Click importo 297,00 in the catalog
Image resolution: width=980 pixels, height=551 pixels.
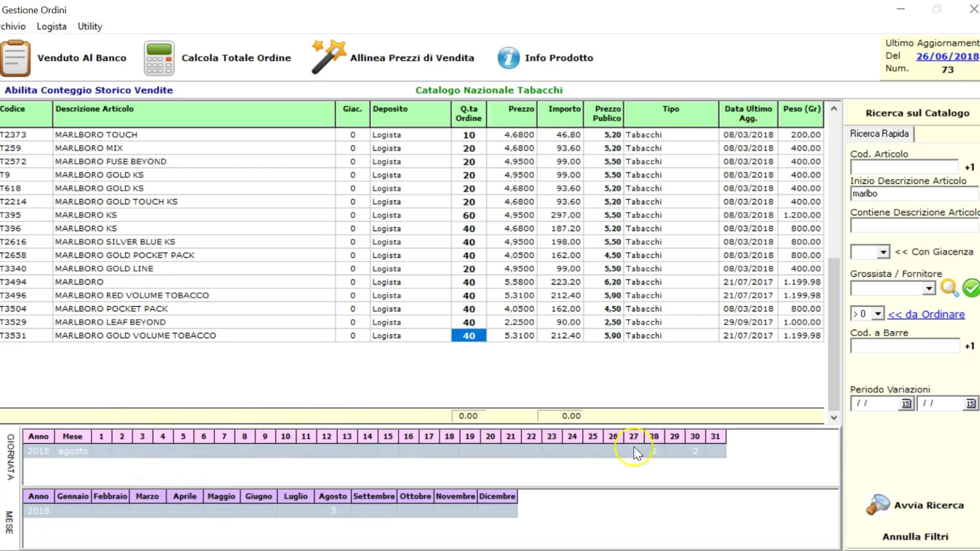tap(566, 215)
